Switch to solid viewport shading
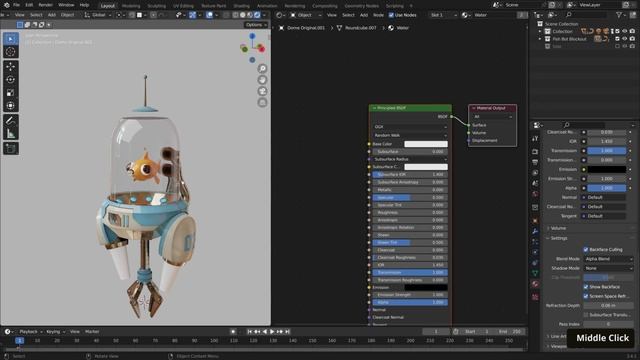 point(243,15)
